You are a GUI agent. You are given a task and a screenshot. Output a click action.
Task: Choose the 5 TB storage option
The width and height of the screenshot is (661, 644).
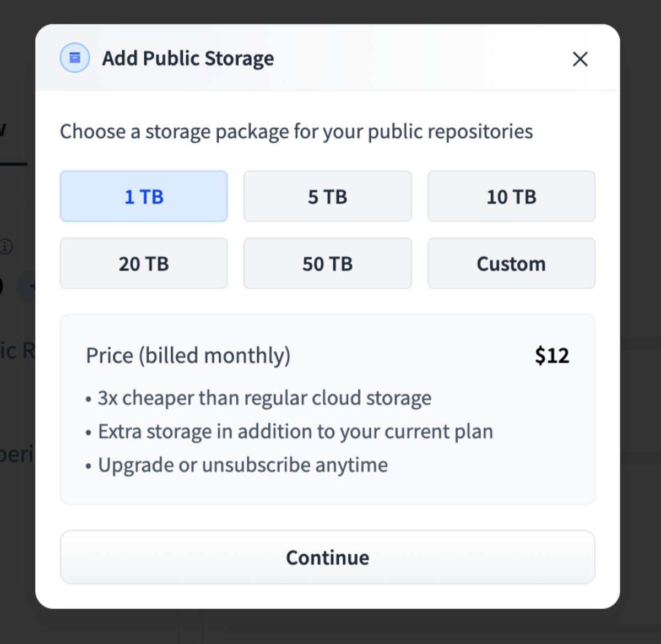click(x=327, y=197)
